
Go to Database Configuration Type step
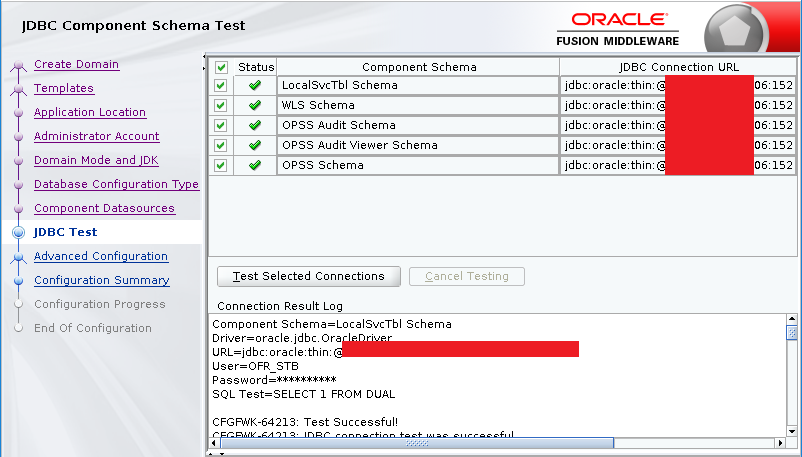pos(116,184)
